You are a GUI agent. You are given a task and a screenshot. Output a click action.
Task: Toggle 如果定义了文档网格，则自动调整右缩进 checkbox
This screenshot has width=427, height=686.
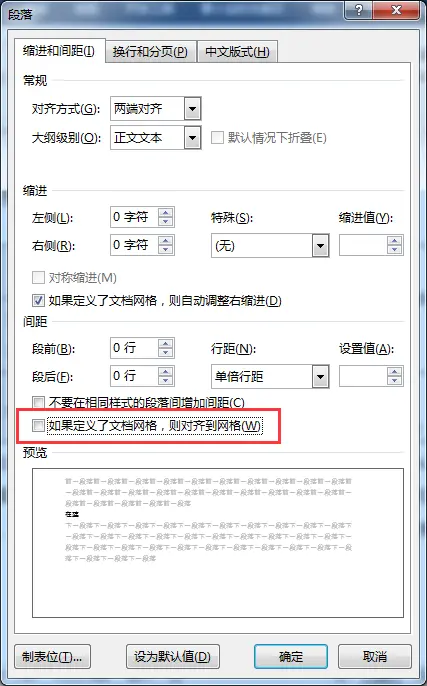38,301
